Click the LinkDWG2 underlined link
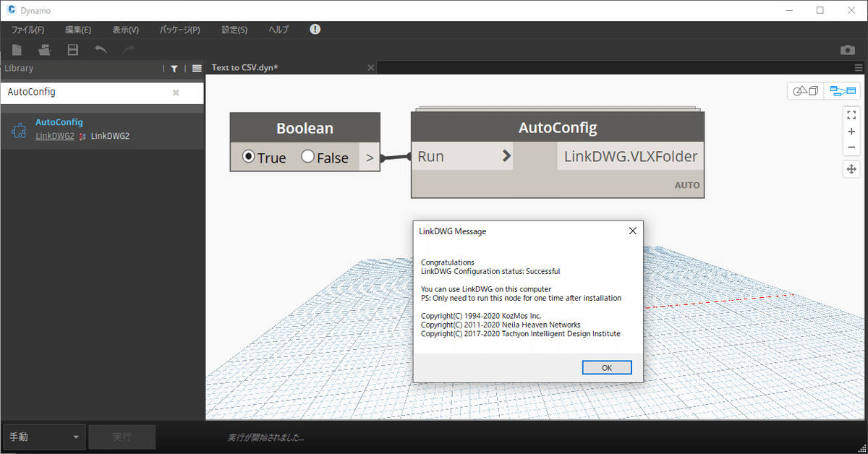 coord(55,136)
